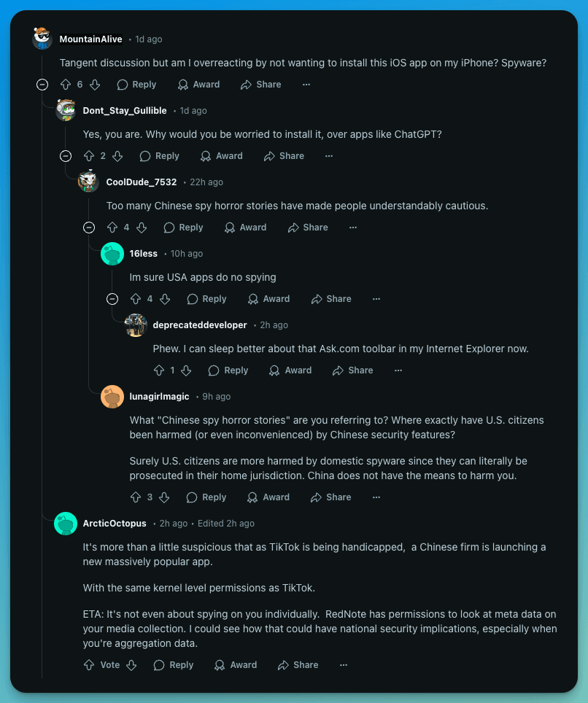Image resolution: width=588 pixels, height=703 pixels.
Task: Downvote 16less's comment
Action: [164, 298]
